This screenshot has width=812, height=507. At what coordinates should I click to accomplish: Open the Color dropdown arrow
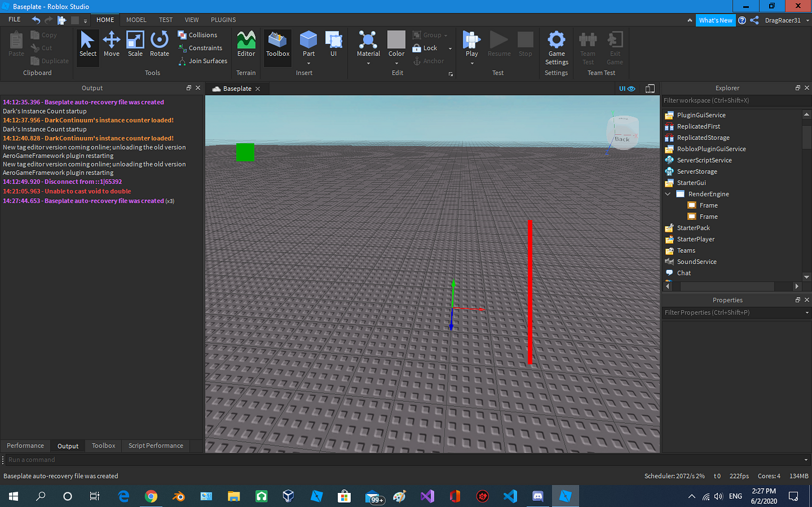396,64
